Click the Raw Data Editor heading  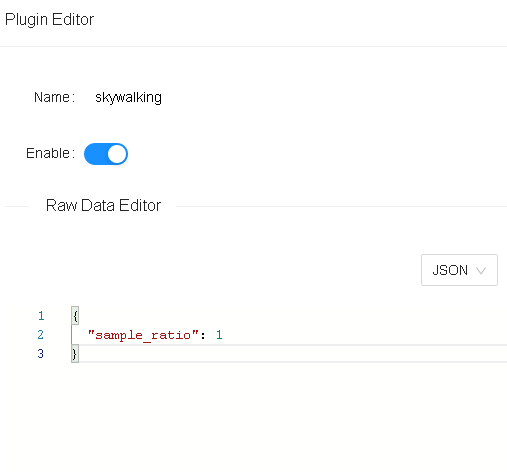coord(103,205)
